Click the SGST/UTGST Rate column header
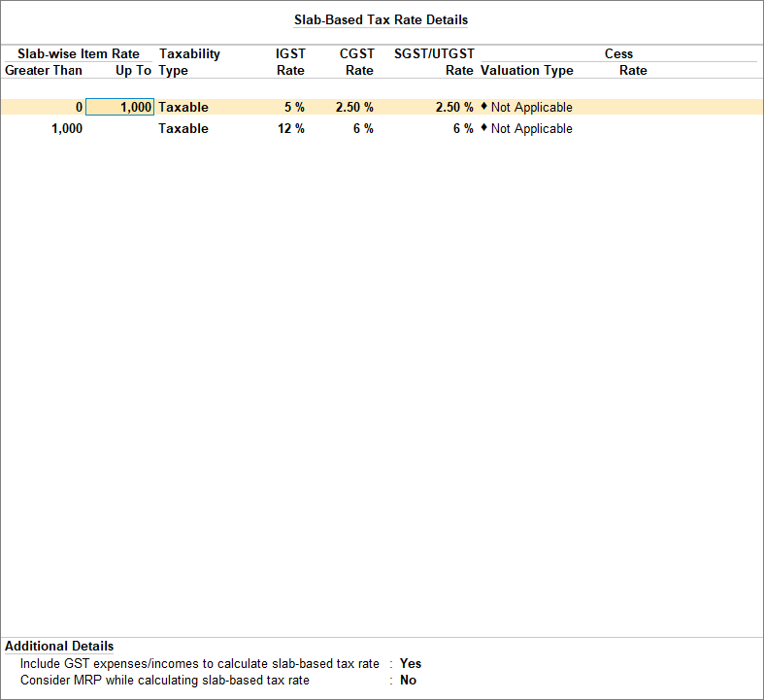This screenshot has width=764, height=700. [x=434, y=62]
